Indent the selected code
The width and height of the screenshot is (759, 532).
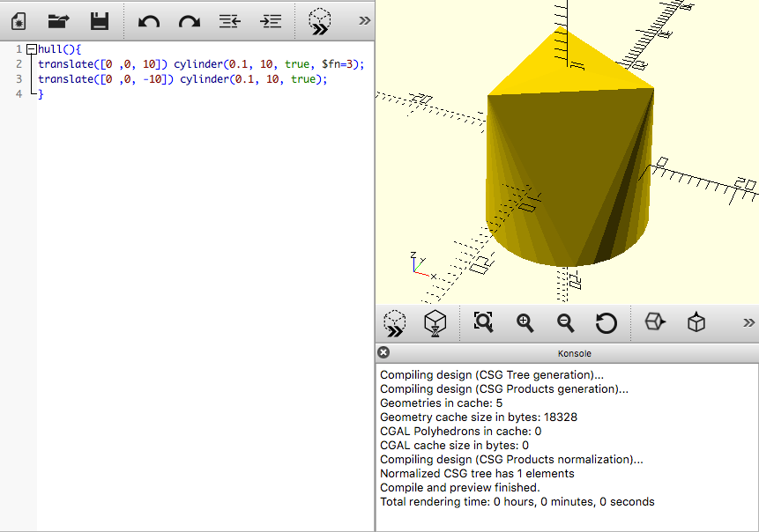tap(271, 21)
